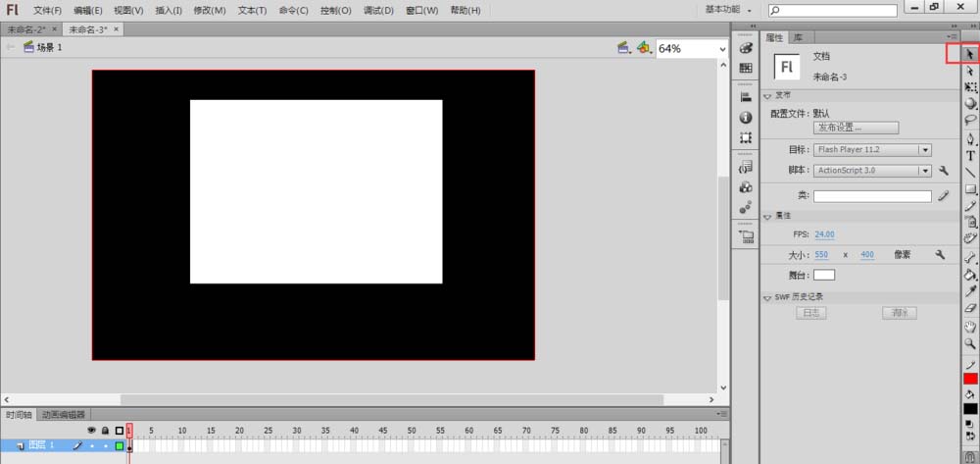Collapse the SWF 历史记录 section
Image resolution: width=980 pixels, height=464 pixels.
pos(767,297)
